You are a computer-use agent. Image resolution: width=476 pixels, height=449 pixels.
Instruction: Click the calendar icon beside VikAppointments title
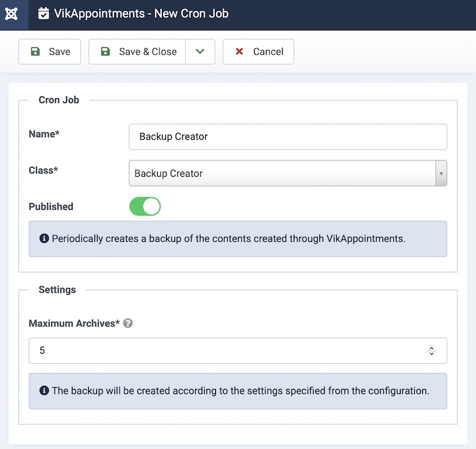(x=43, y=14)
